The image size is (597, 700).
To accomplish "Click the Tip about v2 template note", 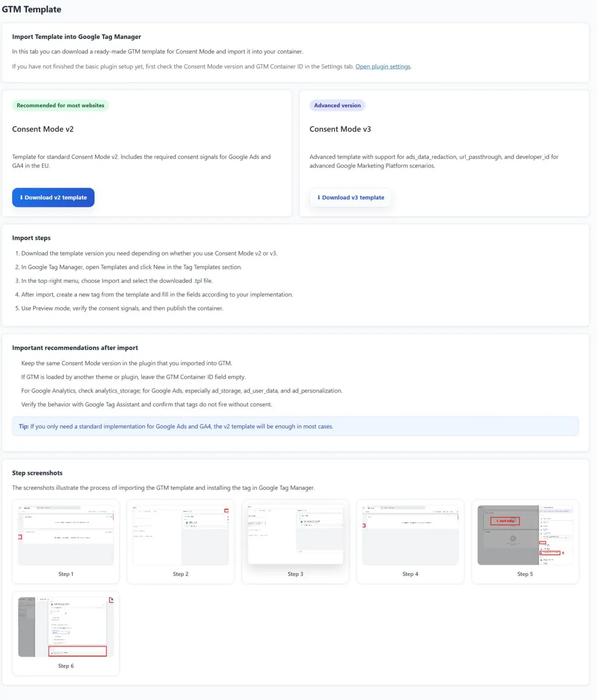I will coord(296,427).
